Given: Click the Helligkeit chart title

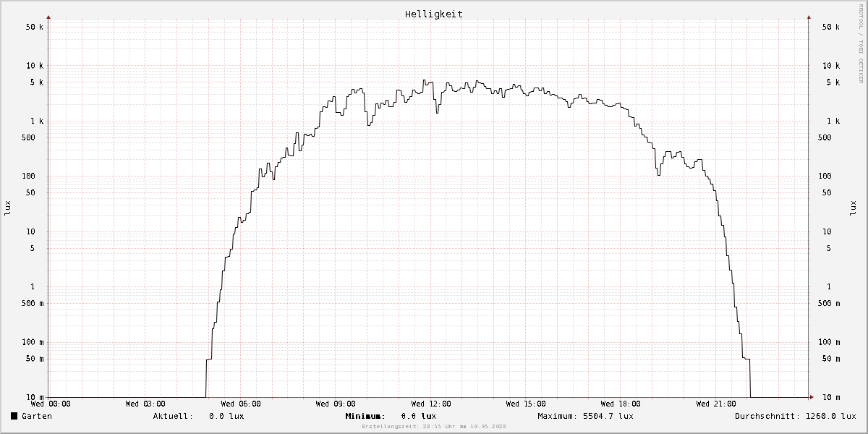Looking at the screenshot, I should click(434, 14).
